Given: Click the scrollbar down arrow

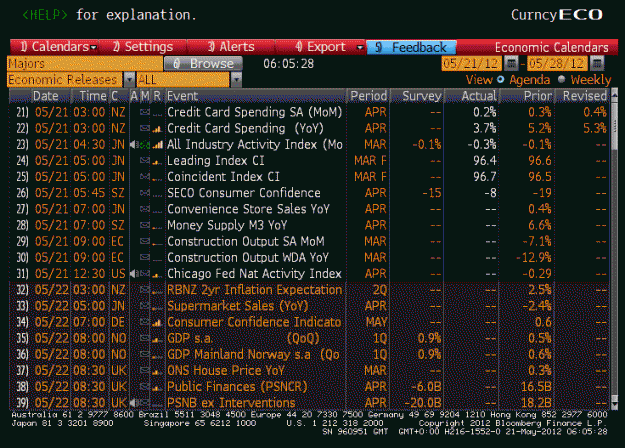Looking at the screenshot, I should pyautogui.click(x=614, y=405).
